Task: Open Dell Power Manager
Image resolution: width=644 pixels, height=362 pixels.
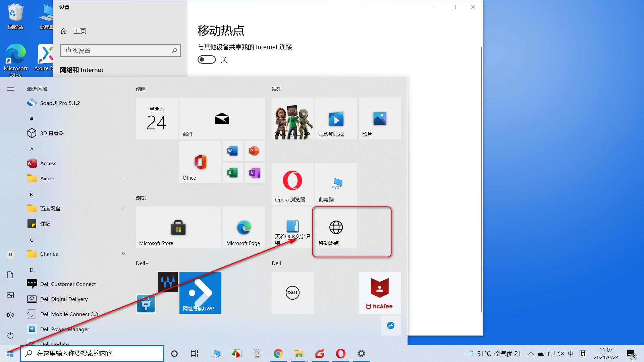Action: [76, 329]
